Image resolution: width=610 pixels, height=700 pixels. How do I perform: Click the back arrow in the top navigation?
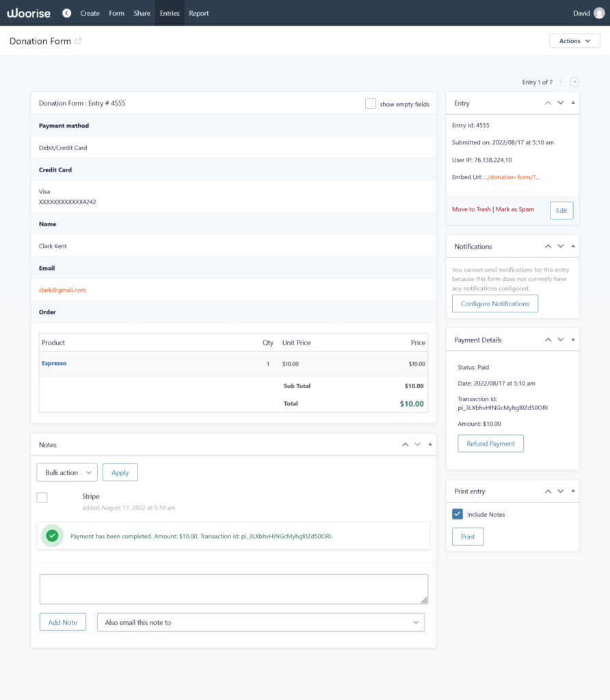(x=66, y=12)
